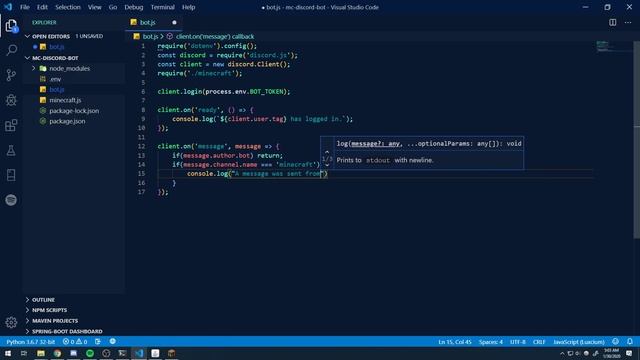Screen dimensions: 640x360
Task: Open the notifications bell in status bar
Action: tap(630, 342)
